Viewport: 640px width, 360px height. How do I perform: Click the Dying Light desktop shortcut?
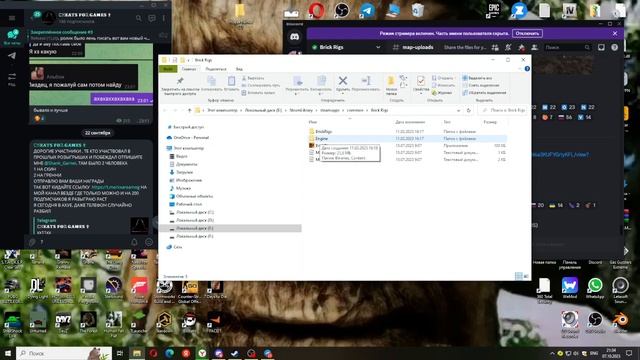(38, 289)
